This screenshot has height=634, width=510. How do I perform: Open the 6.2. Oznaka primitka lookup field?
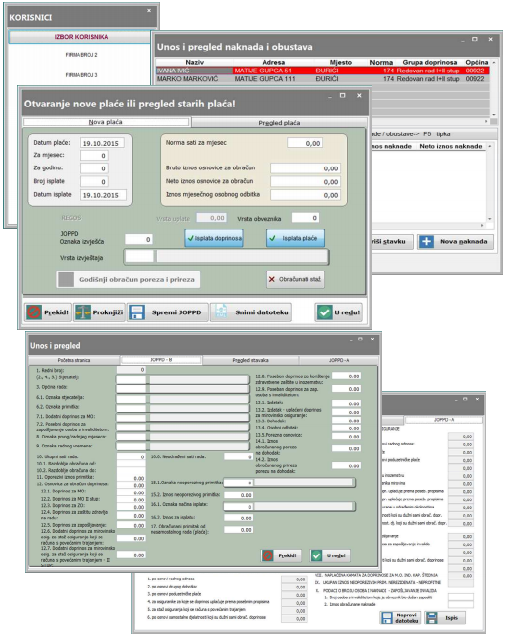pyautogui.click(x=183, y=408)
